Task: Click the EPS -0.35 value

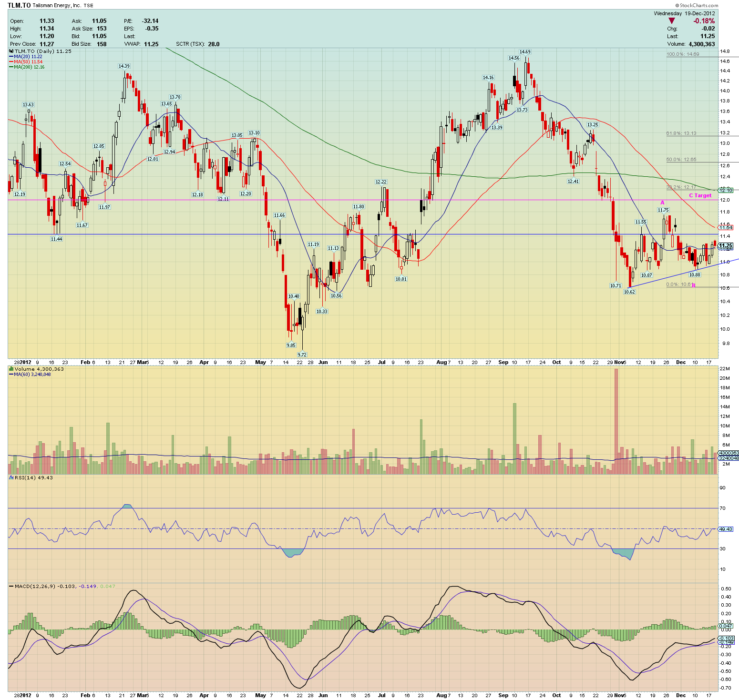Action: point(152,29)
